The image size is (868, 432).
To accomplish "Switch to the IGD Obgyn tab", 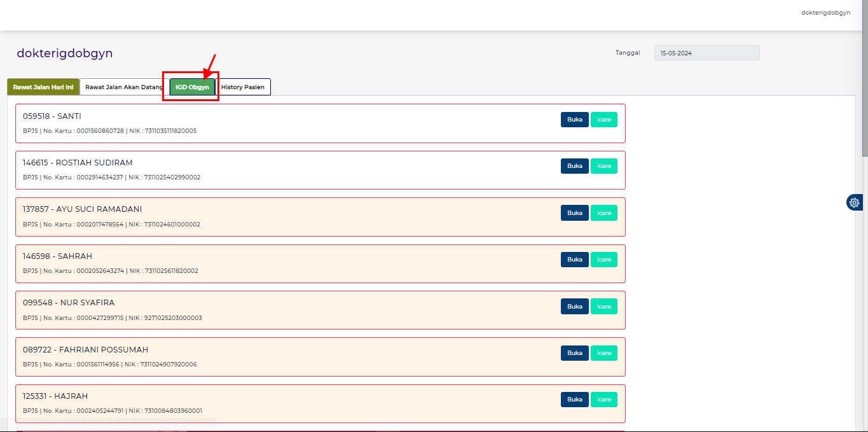I will (192, 87).
